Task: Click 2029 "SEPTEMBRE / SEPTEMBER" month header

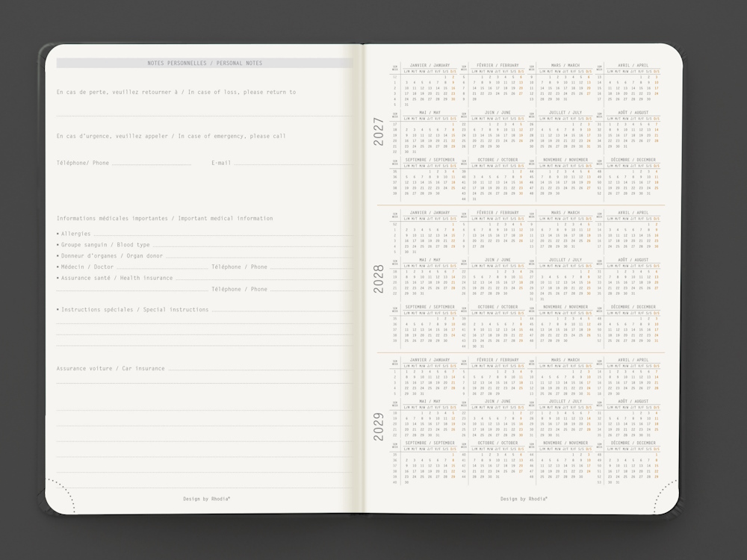Action: 430,443
